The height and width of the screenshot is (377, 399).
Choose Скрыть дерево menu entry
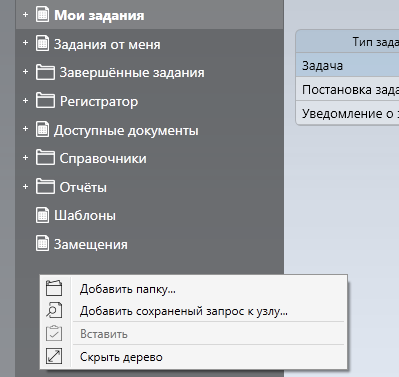coord(121,357)
